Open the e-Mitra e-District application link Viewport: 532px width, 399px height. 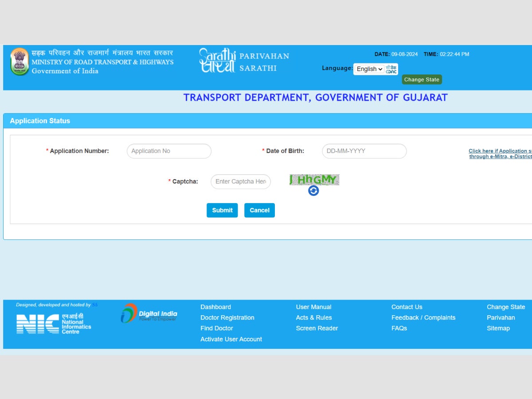click(500, 153)
